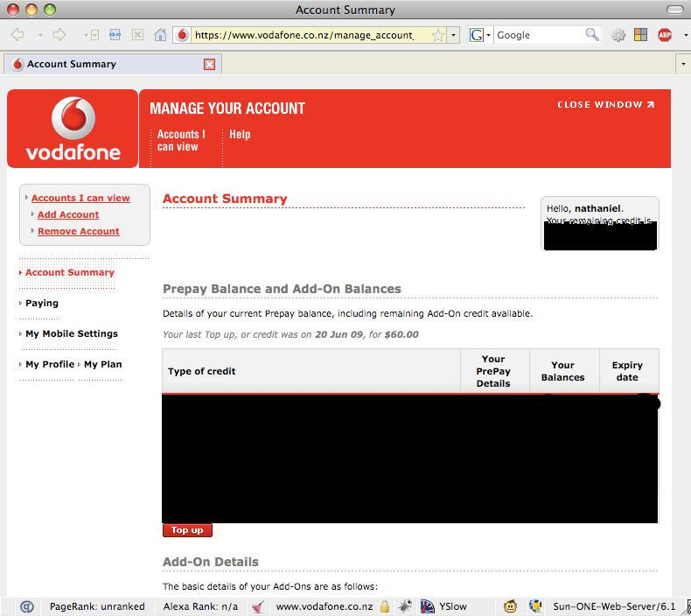The image size is (691, 616).
Task: Click the YSlow gauge icon
Action: 427,606
